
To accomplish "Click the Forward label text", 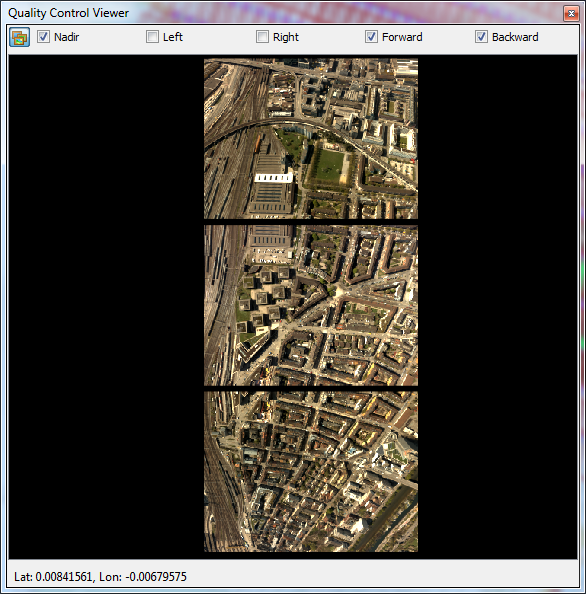I will [402, 37].
